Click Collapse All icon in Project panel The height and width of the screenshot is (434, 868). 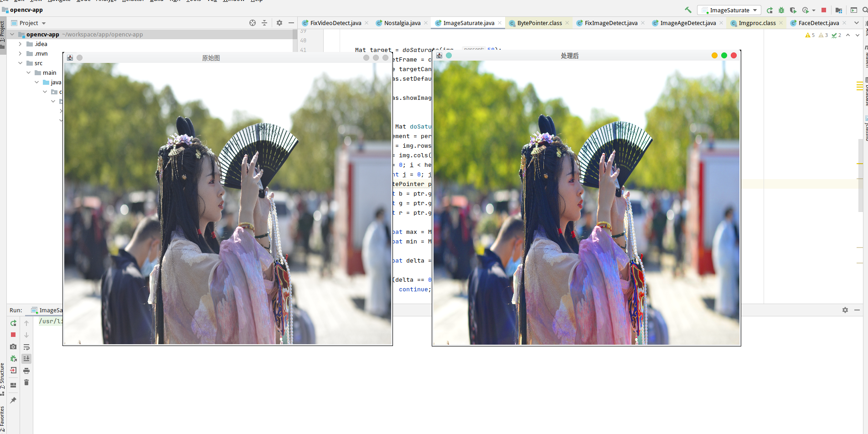coord(264,23)
